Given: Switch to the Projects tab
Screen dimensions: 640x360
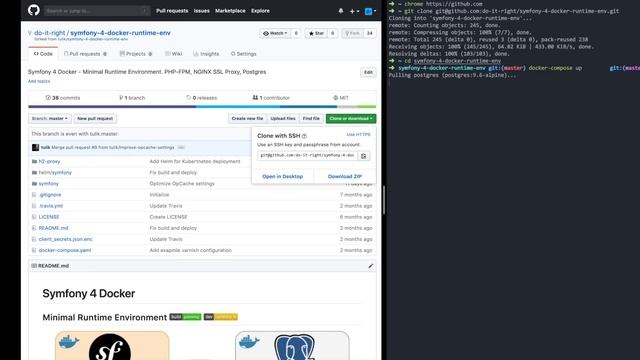Looking at the screenshot, I should click(x=136, y=54).
